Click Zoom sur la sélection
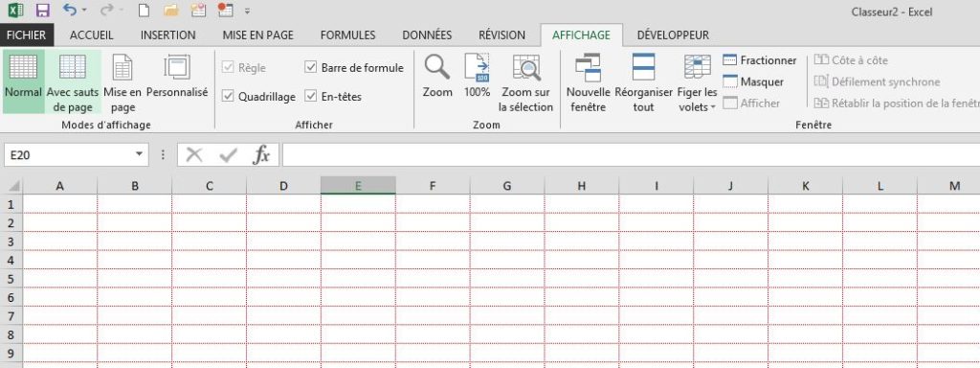Image resolution: width=980 pixels, height=368 pixels. coord(525,81)
